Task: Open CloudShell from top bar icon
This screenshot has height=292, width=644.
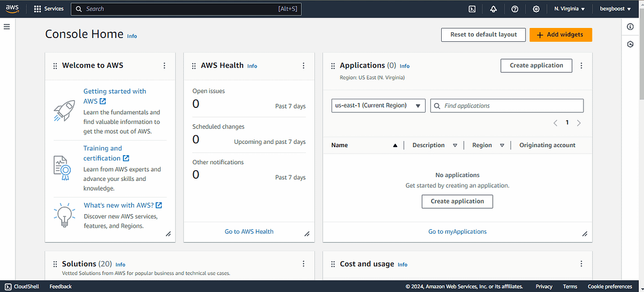Action: [x=472, y=9]
